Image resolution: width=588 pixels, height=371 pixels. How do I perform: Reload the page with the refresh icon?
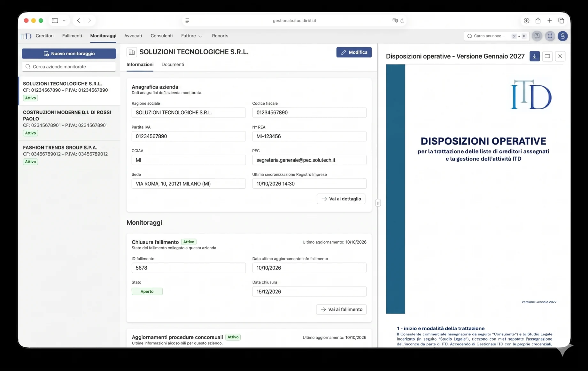(402, 21)
